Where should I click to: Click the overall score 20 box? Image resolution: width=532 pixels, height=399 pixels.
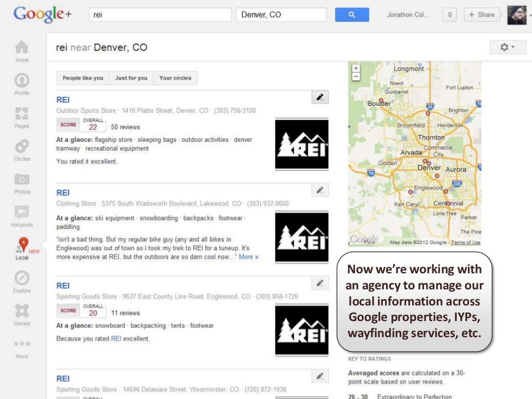(93, 311)
